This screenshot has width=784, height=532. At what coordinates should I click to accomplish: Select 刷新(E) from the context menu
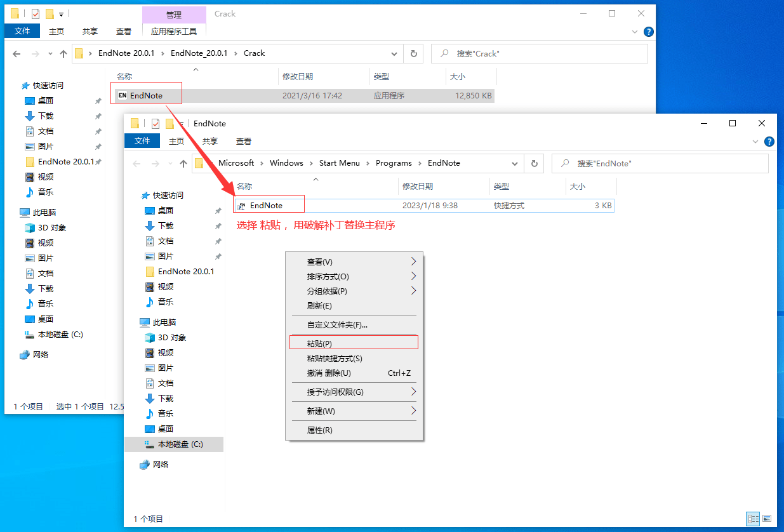click(x=354, y=305)
